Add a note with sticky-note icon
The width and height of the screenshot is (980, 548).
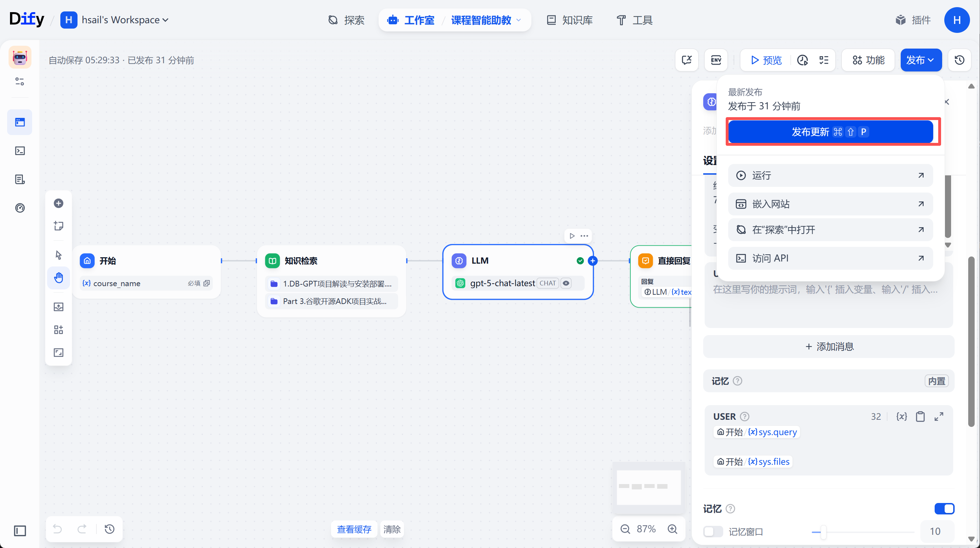[59, 226]
